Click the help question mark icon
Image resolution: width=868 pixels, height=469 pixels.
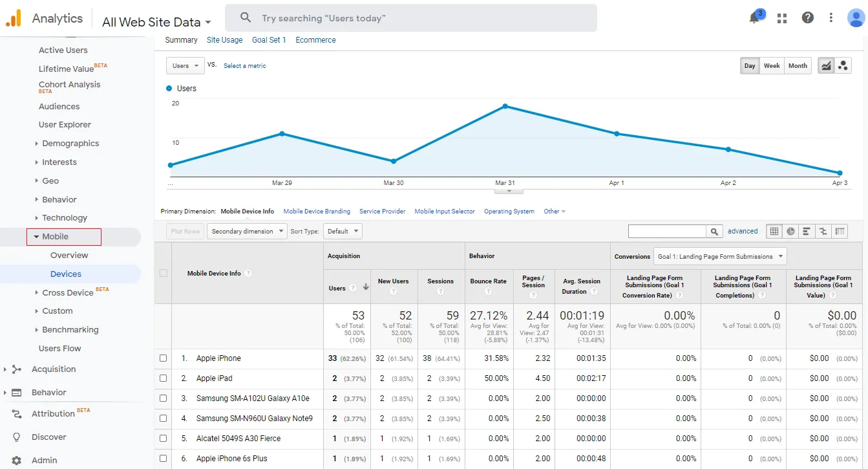coord(808,18)
